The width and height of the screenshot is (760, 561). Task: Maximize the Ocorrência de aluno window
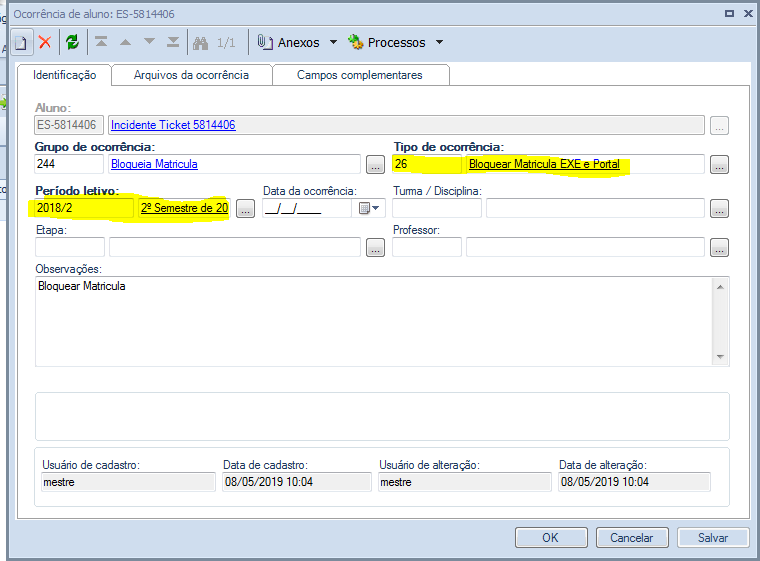pos(729,14)
